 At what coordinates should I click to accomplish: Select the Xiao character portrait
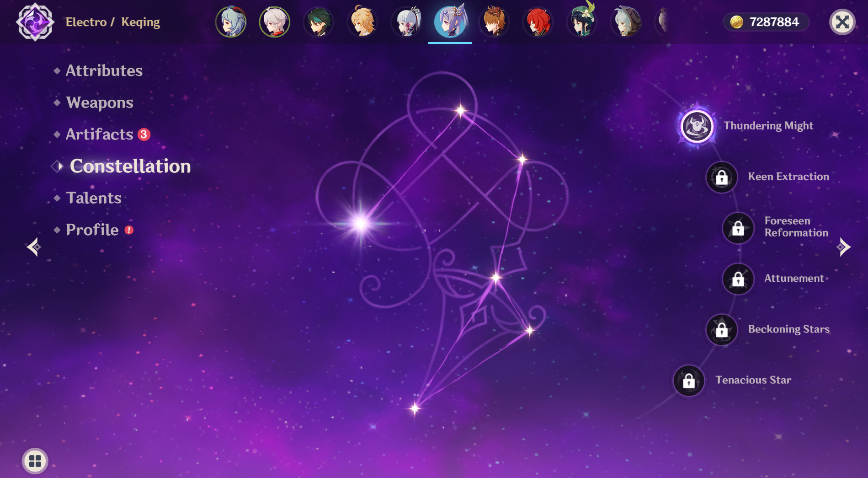(x=319, y=21)
